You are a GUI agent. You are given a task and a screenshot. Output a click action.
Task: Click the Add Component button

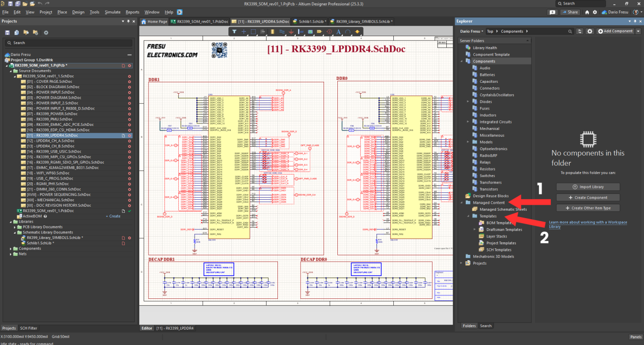pyautogui.click(x=615, y=31)
